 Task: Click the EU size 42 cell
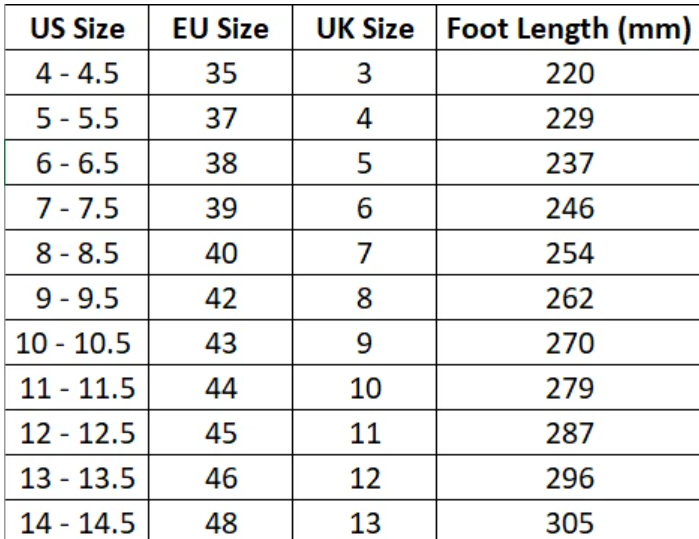coord(221,297)
